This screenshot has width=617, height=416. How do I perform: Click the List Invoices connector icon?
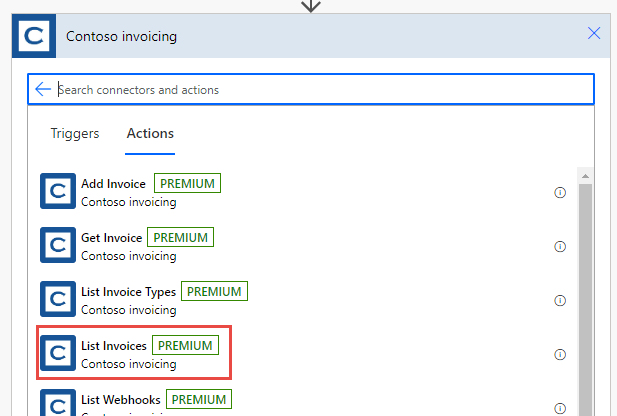pyautogui.click(x=58, y=353)
